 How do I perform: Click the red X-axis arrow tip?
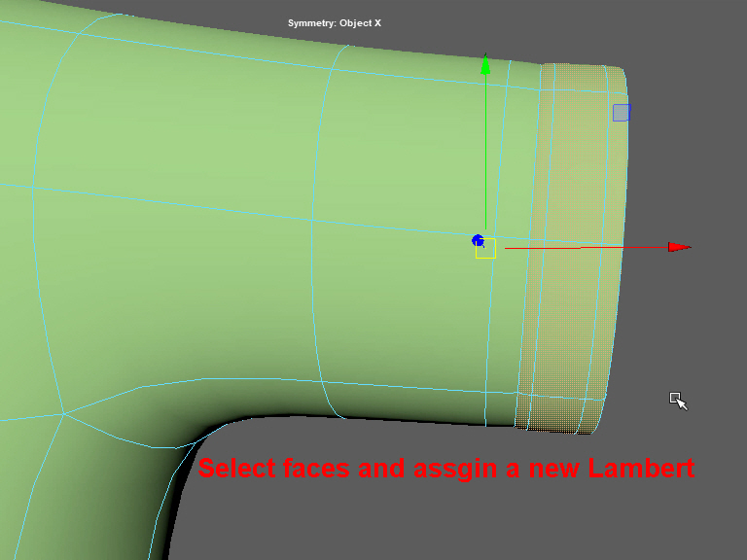point(681,247)
